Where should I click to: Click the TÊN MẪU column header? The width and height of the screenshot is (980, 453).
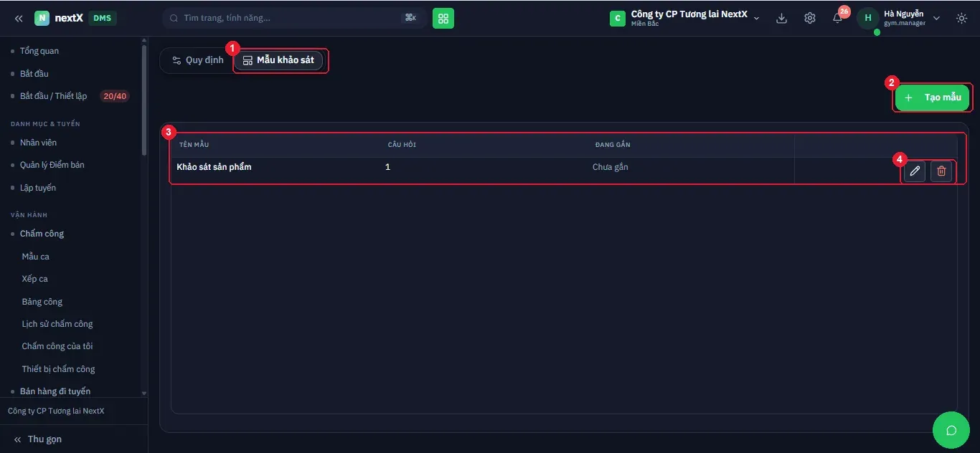[x=194, y=145]
